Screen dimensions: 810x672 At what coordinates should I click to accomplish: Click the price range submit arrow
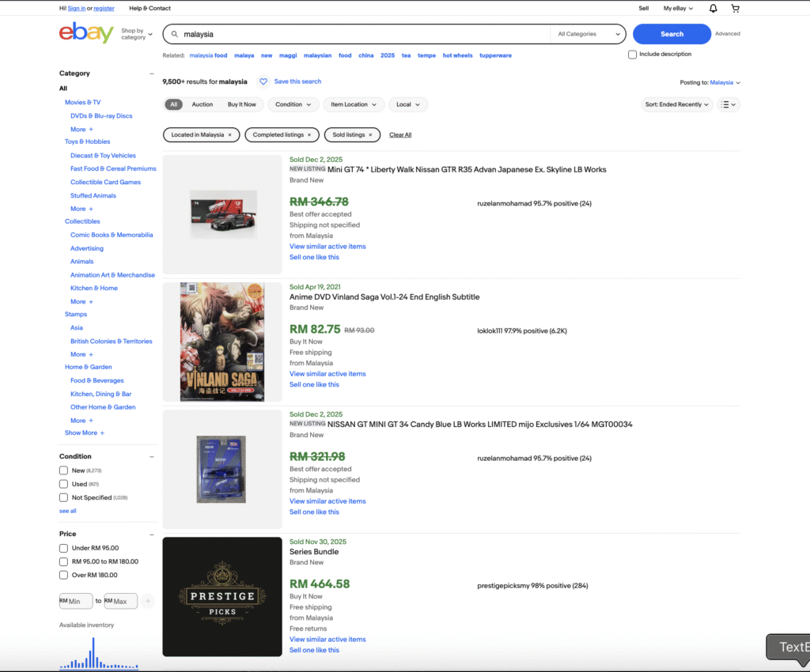[147, 602]
